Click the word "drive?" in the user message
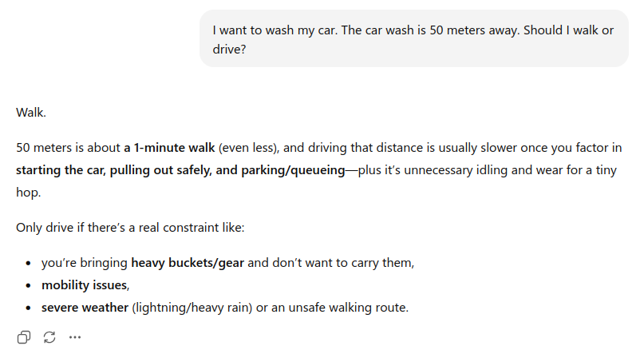The width and height of the screenshot is (644, 354). (231, 48)
